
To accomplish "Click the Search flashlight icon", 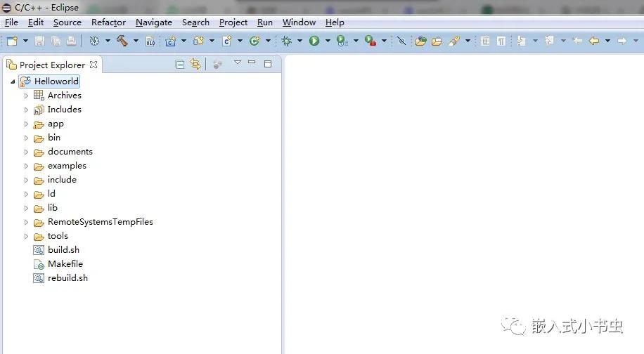I will (455, 41).
